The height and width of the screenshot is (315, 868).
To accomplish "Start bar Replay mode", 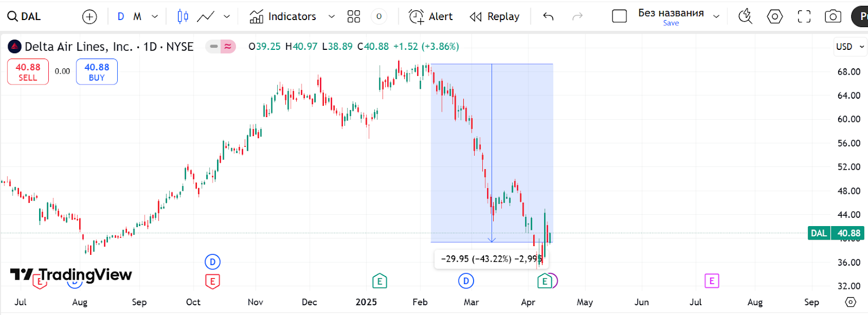I will [x=495, y=17].
